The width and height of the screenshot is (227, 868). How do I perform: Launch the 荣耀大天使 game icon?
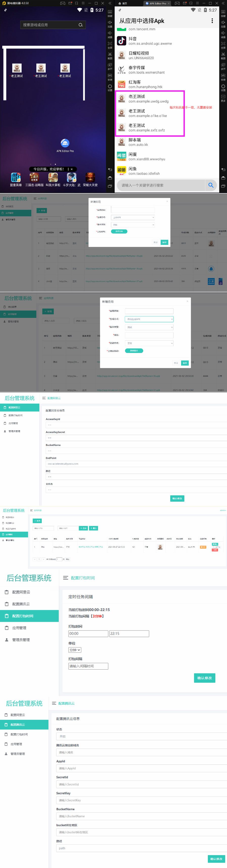(90, 177)
